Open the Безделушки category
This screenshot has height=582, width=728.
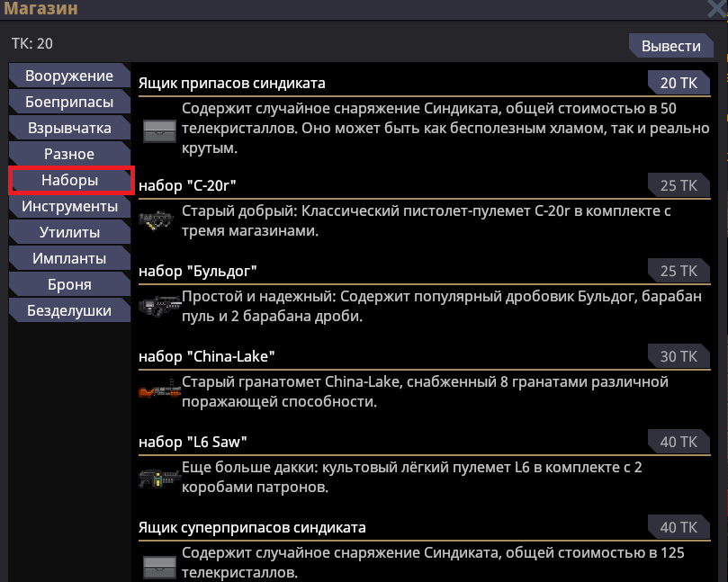pos(69,310)
